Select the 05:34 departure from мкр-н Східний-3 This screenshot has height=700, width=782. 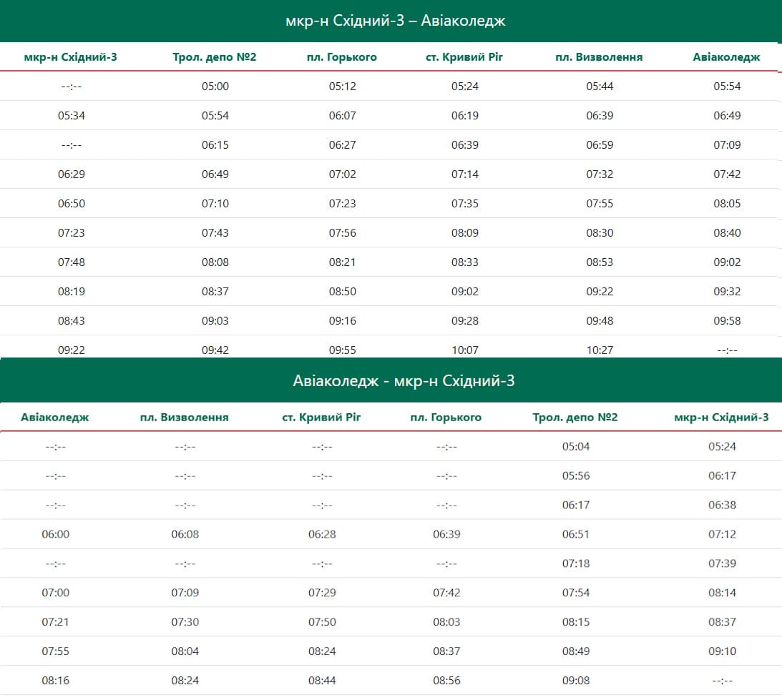click(x=72, y=116)
